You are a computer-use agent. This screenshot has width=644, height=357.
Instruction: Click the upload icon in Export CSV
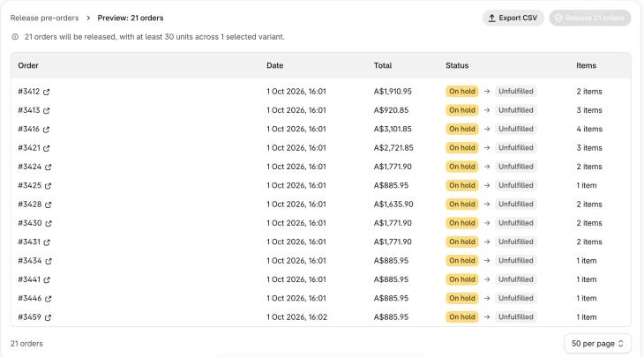pos(491,18)
